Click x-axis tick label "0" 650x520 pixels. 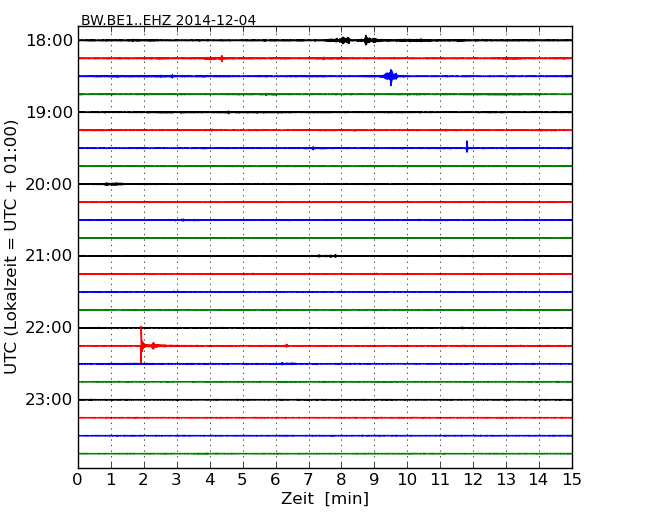78,479
